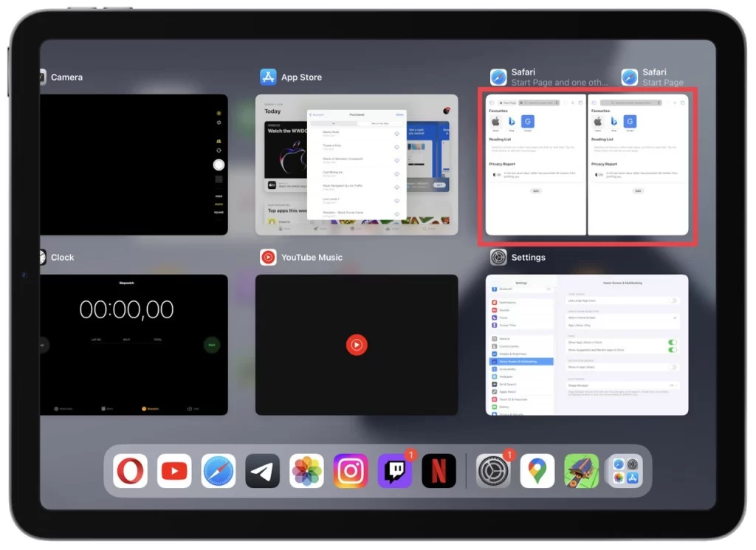Open the Privacy Report in left Safari pane
This screenshot has width=756, height=550.
[x=535, y=174]
